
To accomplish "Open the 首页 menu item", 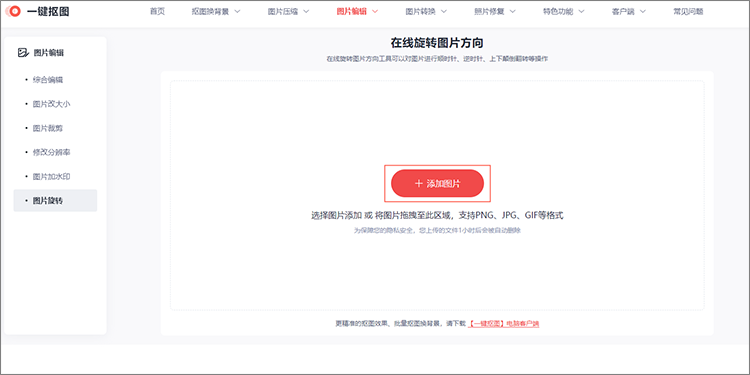I will [157, 11].
